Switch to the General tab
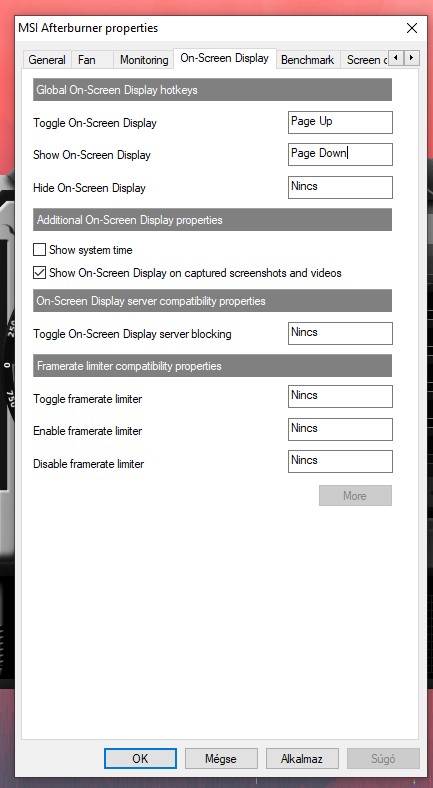 (x=47, y=60)
